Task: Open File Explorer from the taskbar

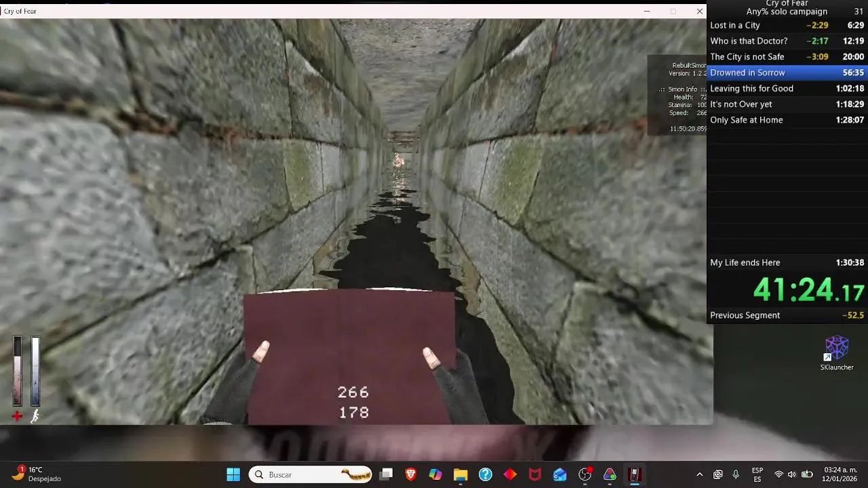Action: [460, 474]
